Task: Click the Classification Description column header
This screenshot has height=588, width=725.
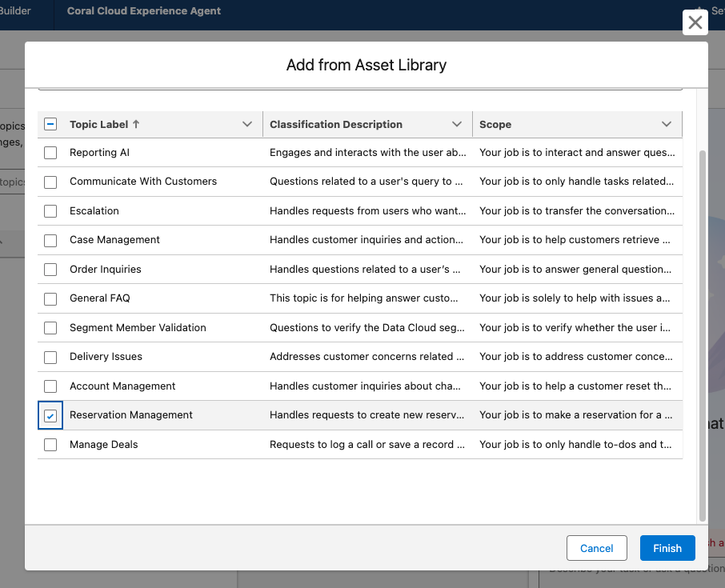Action: 336,124
